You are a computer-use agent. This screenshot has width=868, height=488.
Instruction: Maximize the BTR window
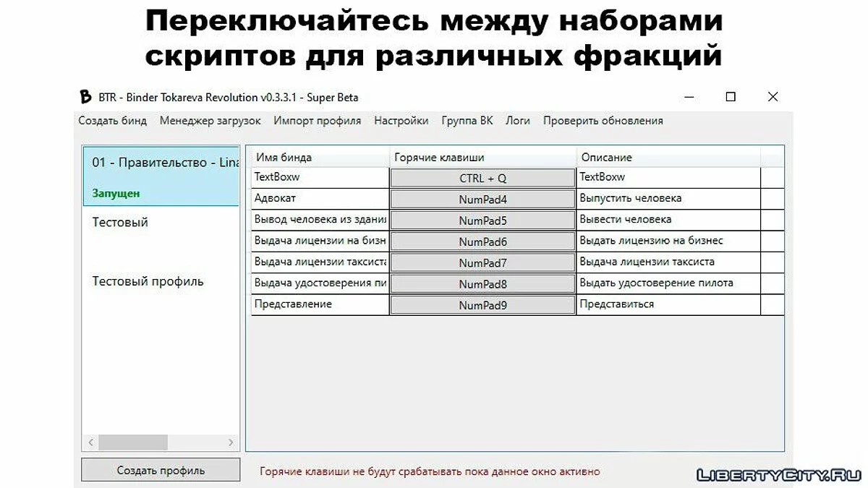pos(731,97)
